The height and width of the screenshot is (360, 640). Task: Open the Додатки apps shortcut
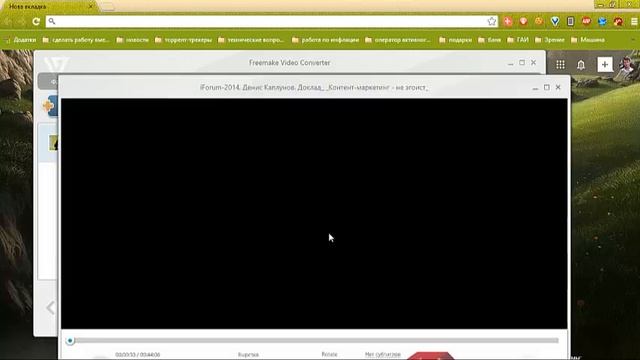point(20,40)
